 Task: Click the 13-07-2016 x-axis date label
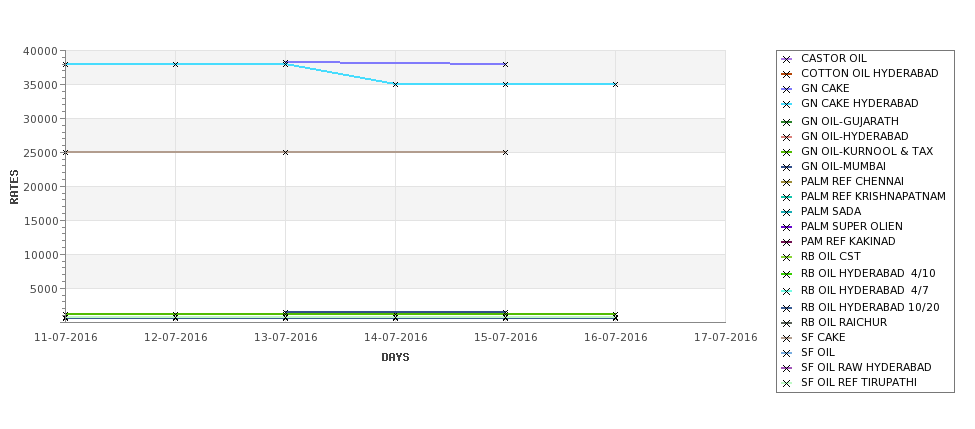tap(285, 338)
